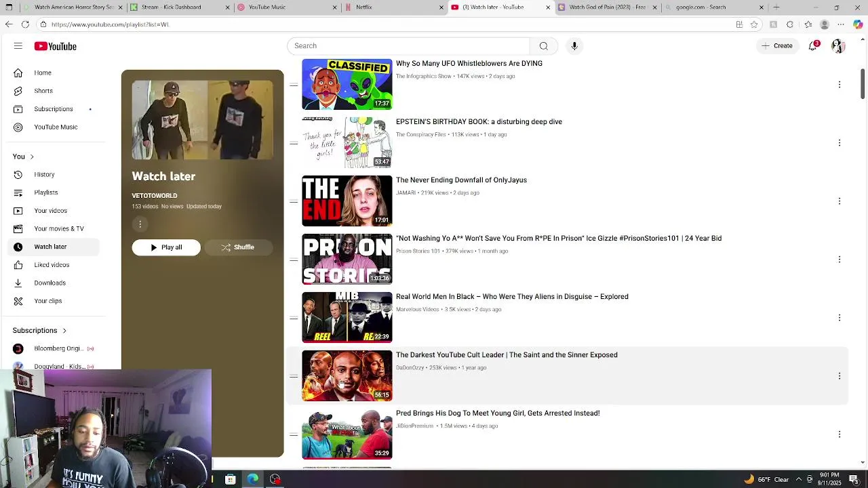
Task: Open the account avatar menu
Action: point(838,45)
